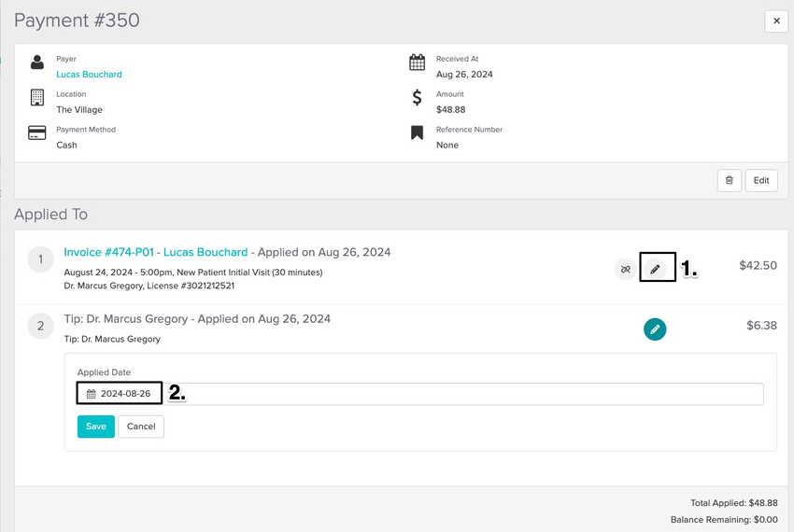Select the 'None' reference number value
The image size is (794, 532).
click(x=447, y=146)
